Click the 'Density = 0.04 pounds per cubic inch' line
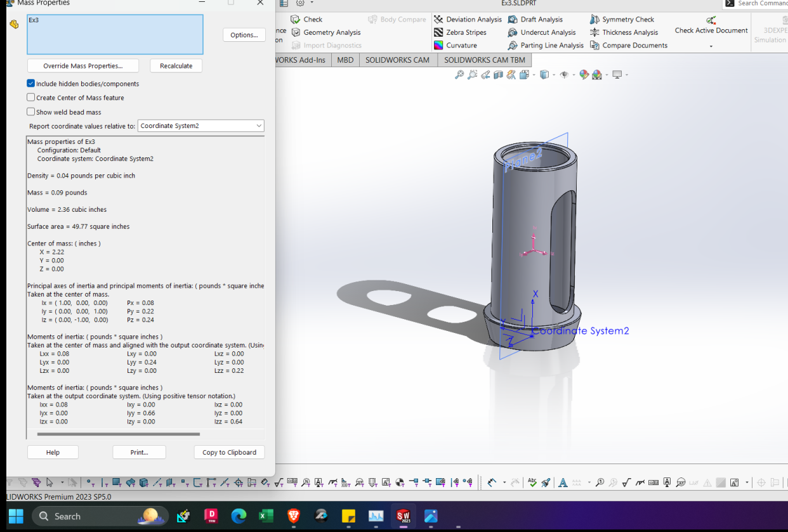 (81, 176)
